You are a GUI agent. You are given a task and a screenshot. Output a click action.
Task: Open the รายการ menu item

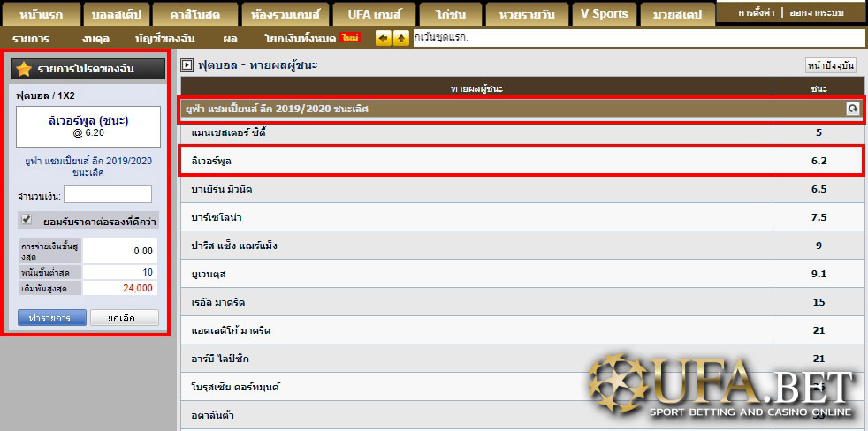tap(31, 39)
